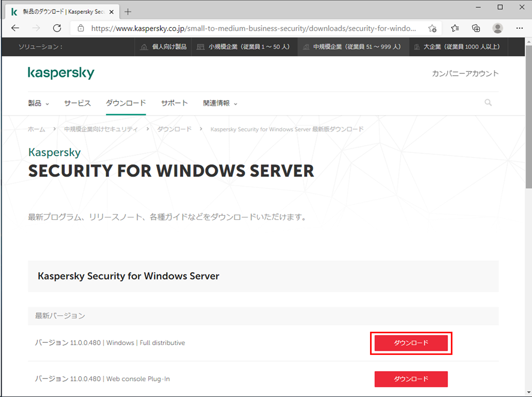This screenshot has height=397, width=532.
Task: Click the vertical page scrollbar thumb
Action: pyautogui.click(x=529, y=116)
